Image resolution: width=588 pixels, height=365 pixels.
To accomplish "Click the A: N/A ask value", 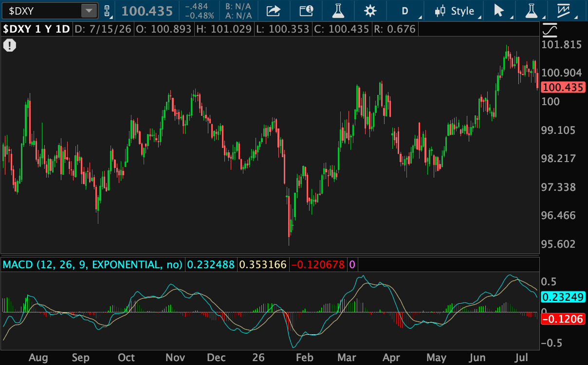I will tap(239, 16).
